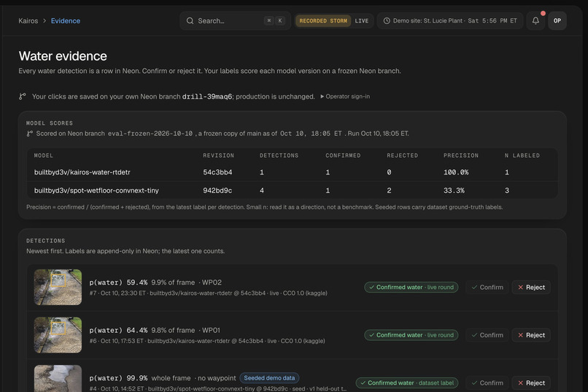Confirm detection #6 at WP01
The image size is (588, 392).
click(487, 335)
